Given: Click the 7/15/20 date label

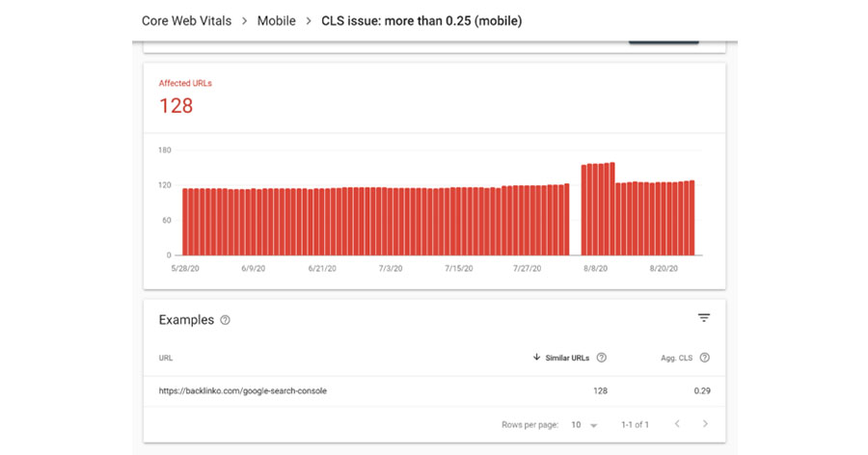Looking at the screenshot, I should (x=459, y=268).
